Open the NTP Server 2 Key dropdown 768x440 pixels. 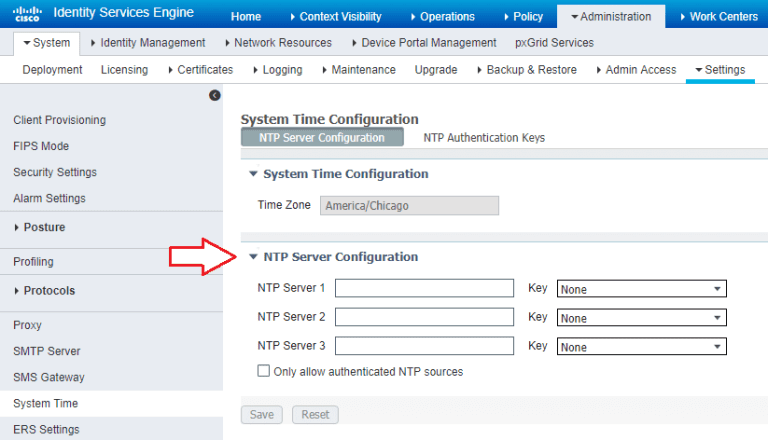coord(641,318)
